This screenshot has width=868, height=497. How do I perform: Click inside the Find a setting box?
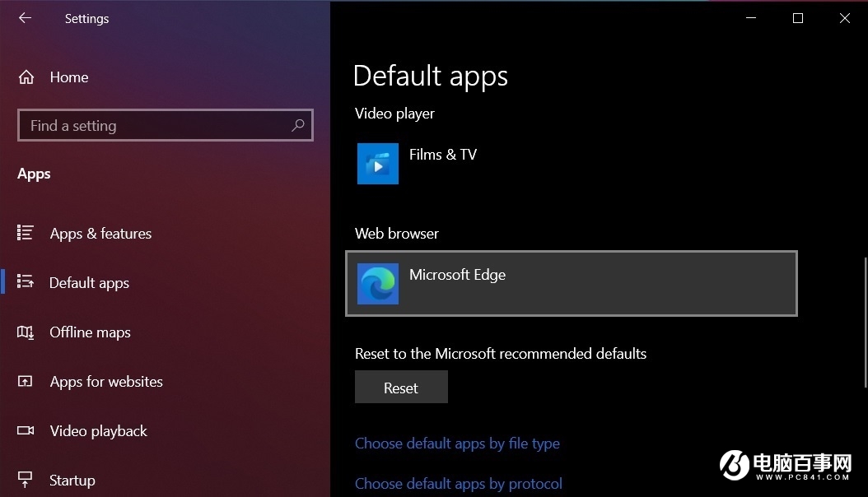(148, 125)
